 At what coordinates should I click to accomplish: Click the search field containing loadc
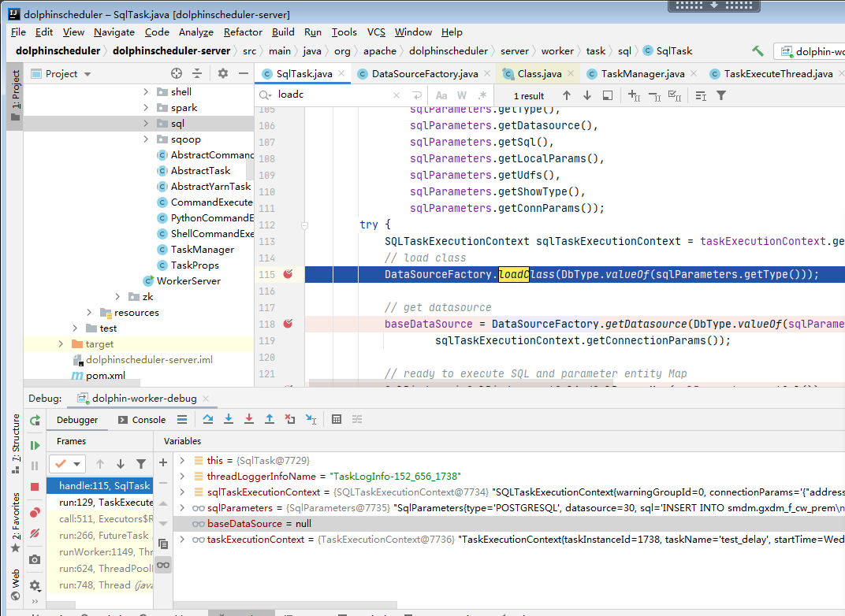coord(334,95)
